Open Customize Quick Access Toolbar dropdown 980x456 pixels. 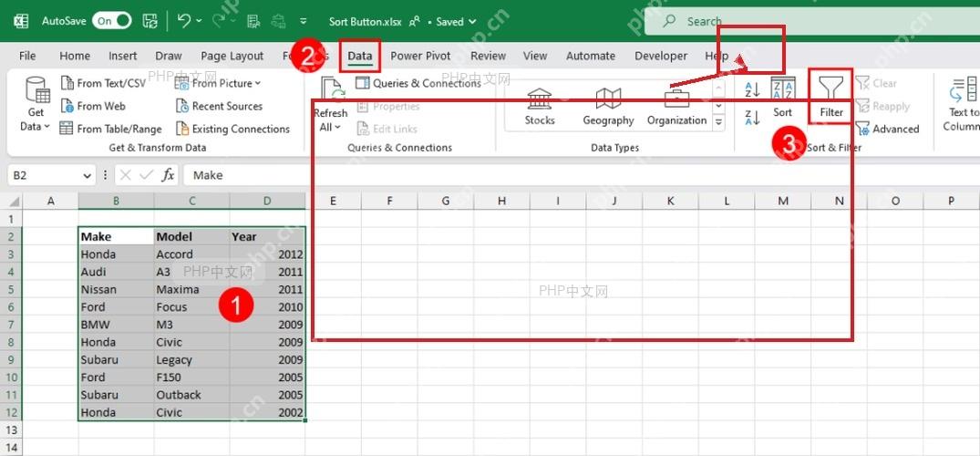(x=304, y=21)
